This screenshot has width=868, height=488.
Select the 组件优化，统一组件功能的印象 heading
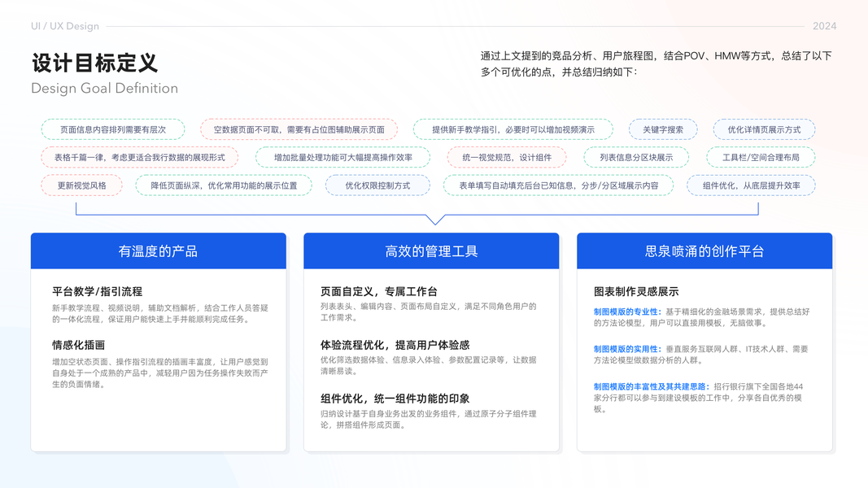(395, 399)
